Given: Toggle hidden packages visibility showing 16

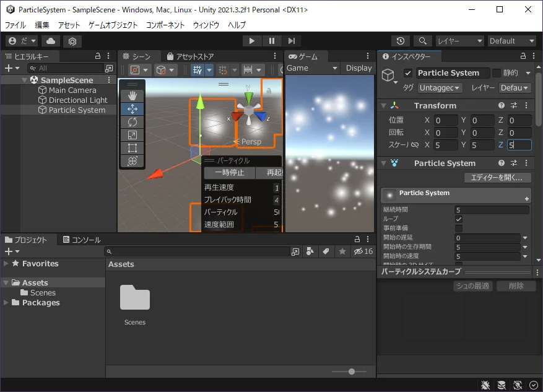Looking at the screenshot, I should point(363,251).
